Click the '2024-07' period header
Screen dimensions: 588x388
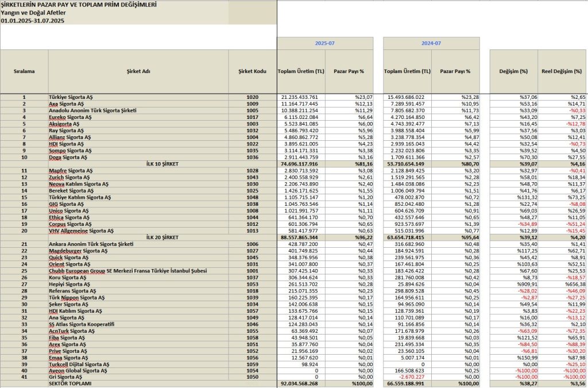pos(431,43)
